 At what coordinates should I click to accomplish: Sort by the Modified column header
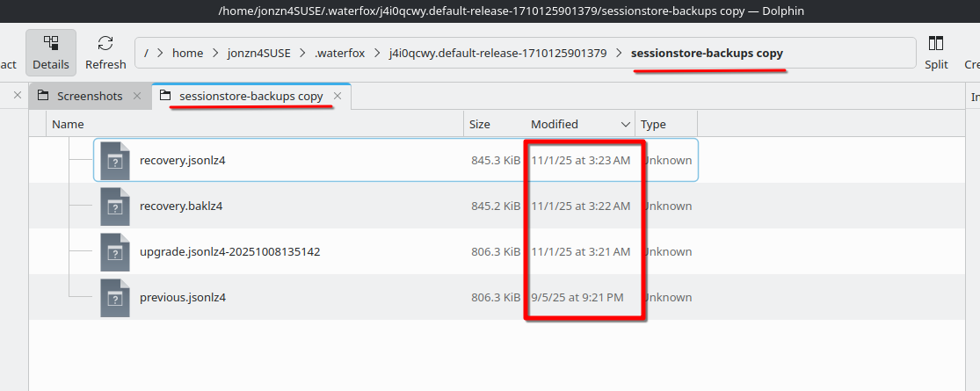point(580,124)
